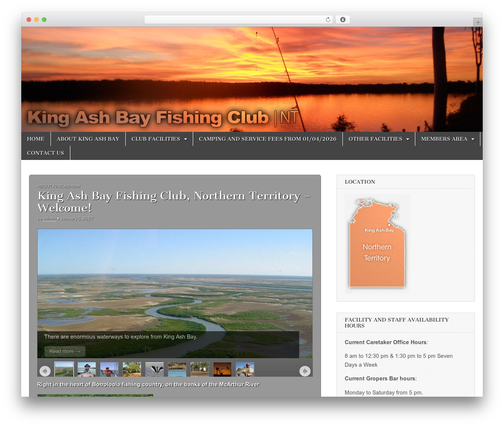Select the aerial waterways thumbnail

[64, 369]
